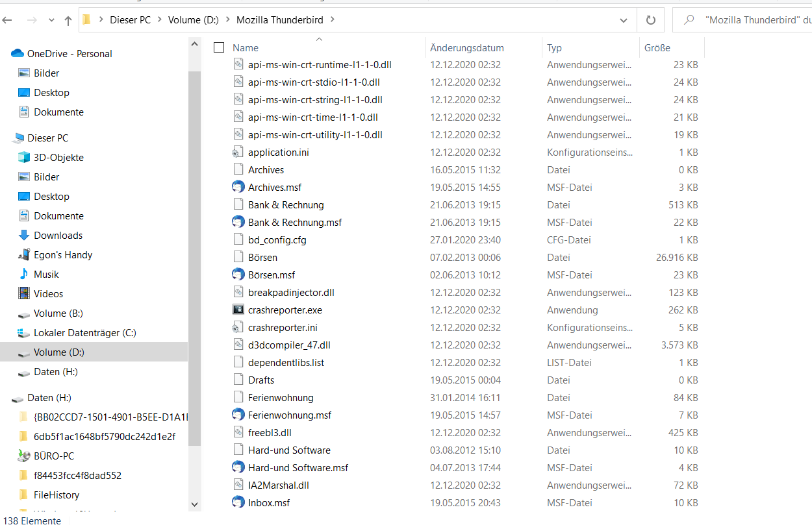Viewport: 812px width, 527px height.
Task: Click the 3D-Objekte cube icon
Action: (x=24, y=157)
